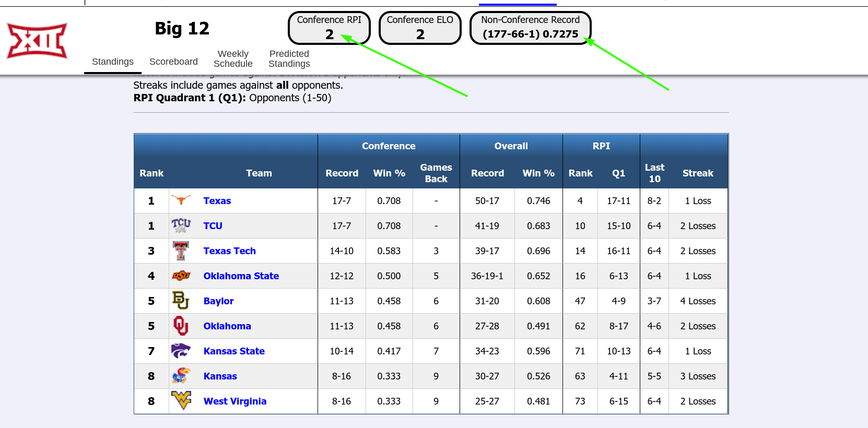
Task: Click the Oklahoma State logo
Action: [181, 276]
